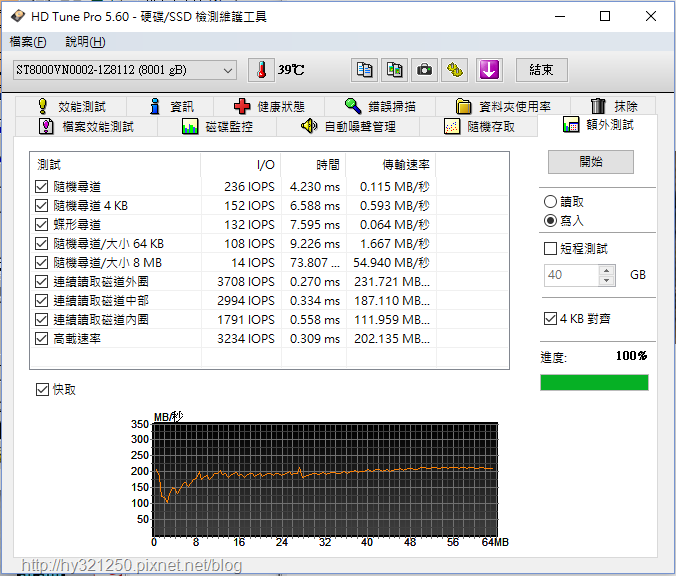
Task: Click the 開始 start button
Action: point(591,162)
